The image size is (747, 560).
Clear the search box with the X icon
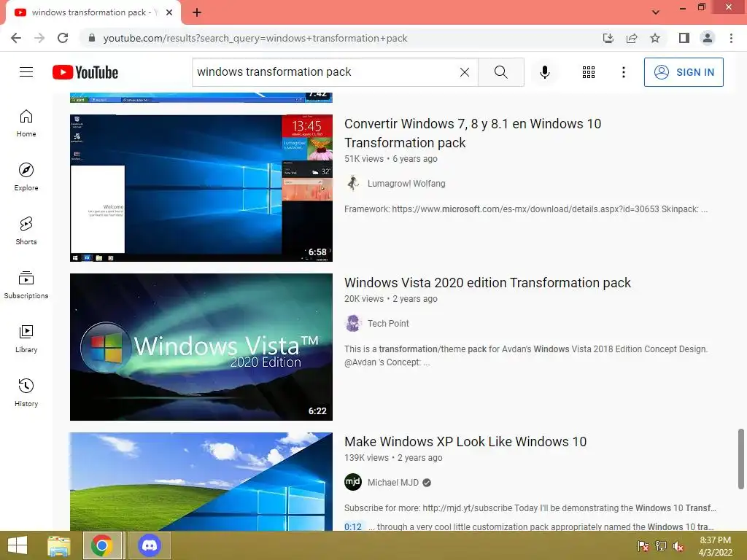[465, 72]
